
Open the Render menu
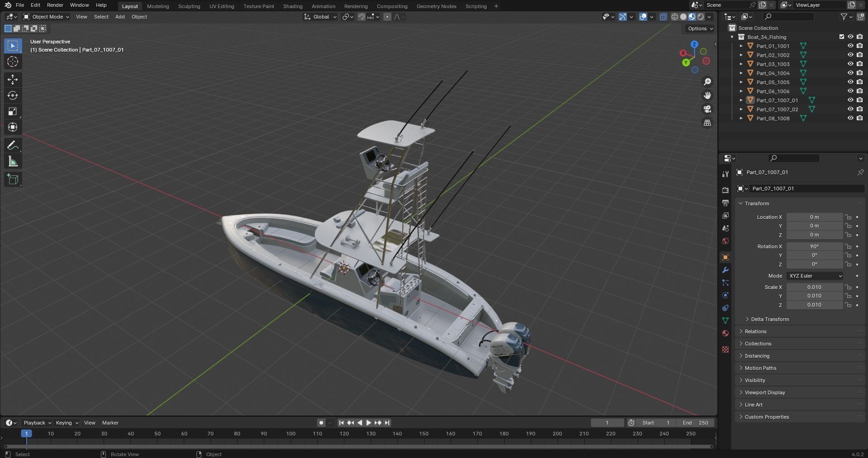coord(55,5)
